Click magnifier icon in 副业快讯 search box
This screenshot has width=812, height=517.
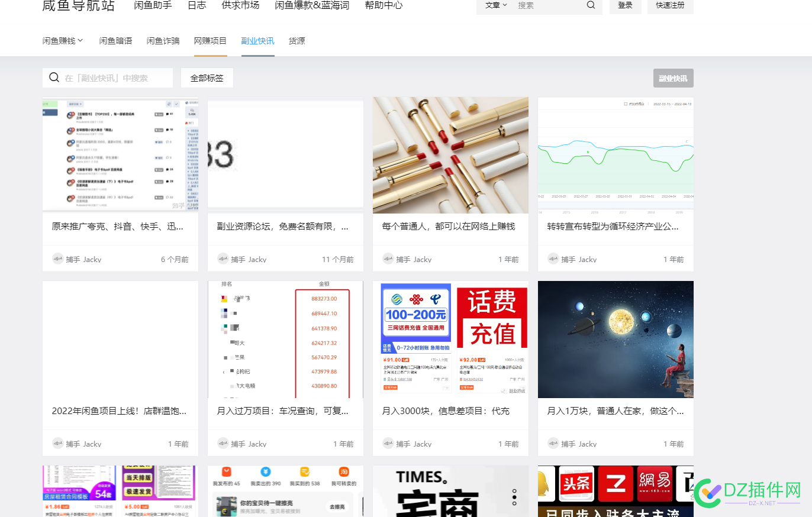click(x=54, y=77)
